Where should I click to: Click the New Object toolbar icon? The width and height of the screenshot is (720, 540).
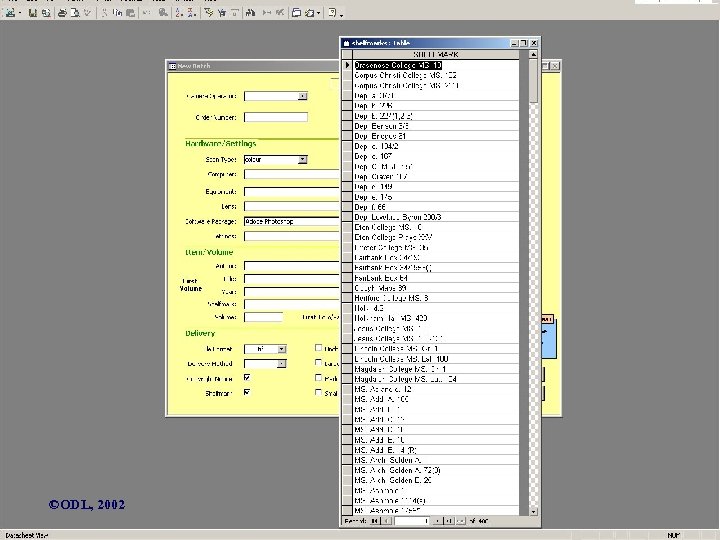coord(310,13)
